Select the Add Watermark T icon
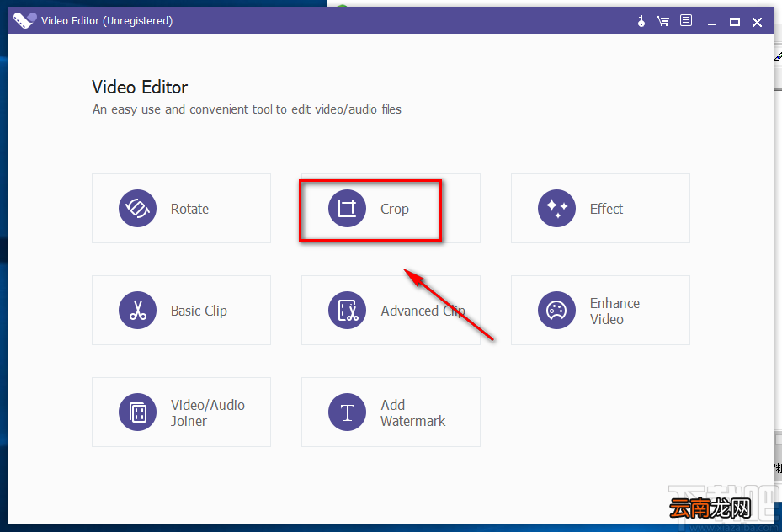Viewport: 782px width, 532px height. pos(347,412)
